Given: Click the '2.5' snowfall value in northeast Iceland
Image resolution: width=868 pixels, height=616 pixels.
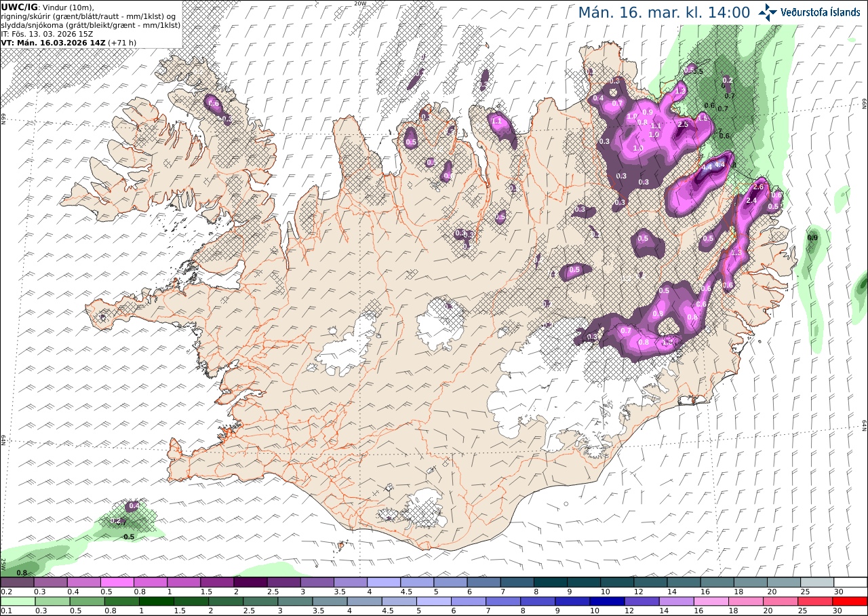Looking at the screenshot, I should click(x=683, y=124).
